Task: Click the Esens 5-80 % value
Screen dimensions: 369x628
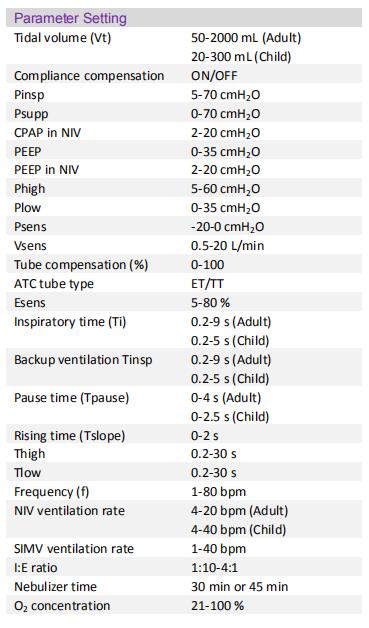Action: click(x=210, y=303)
